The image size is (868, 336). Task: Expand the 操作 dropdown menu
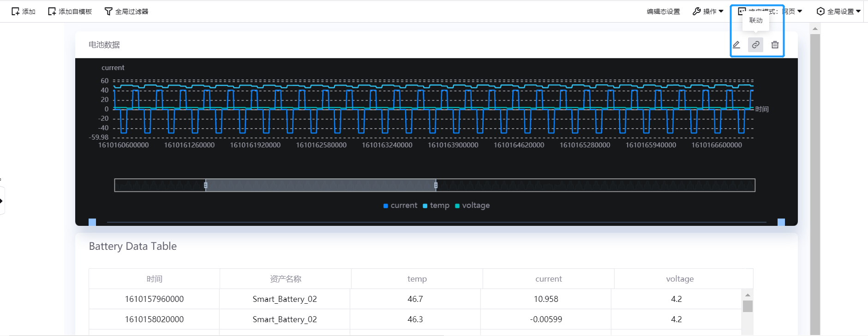tap(708, 12)
